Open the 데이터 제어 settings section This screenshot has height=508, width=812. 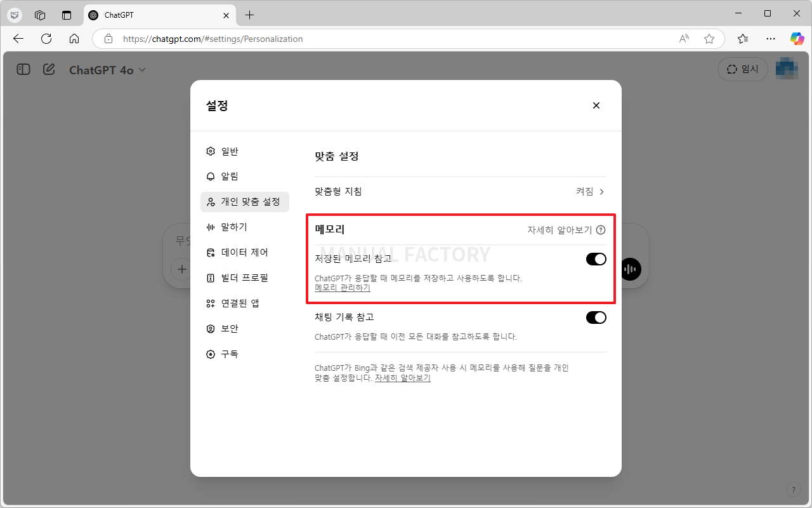pyautogui.click(x=244, y=253)
